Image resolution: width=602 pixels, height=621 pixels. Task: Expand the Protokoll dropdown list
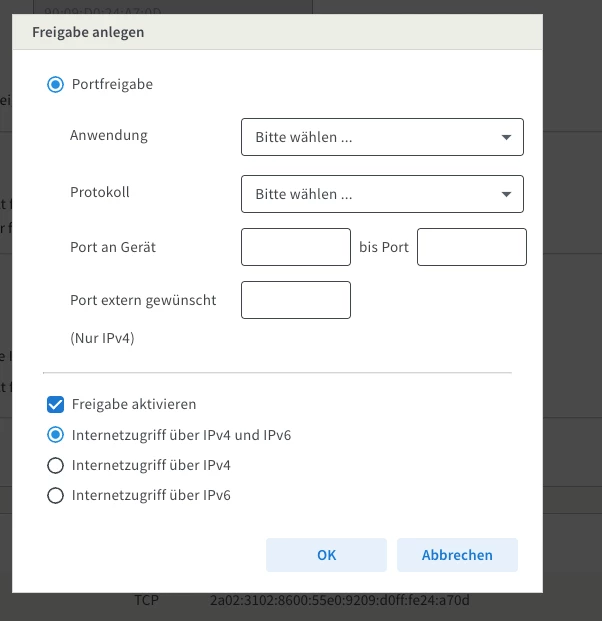(x=382, y=194)
